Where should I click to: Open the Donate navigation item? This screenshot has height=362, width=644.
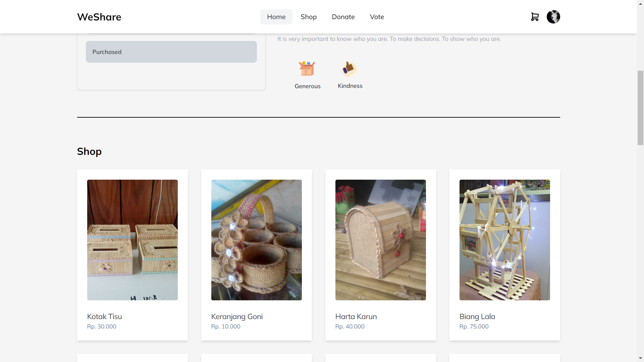343,17
